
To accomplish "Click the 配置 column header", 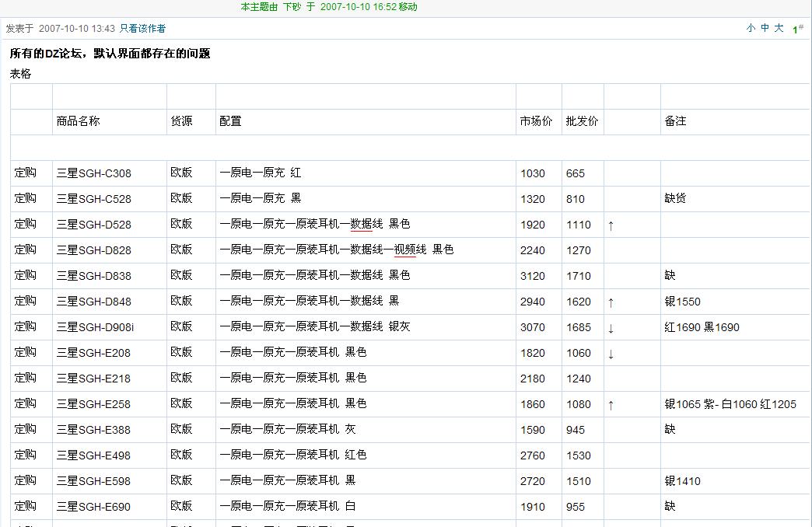I will click(x=230, y=121).
